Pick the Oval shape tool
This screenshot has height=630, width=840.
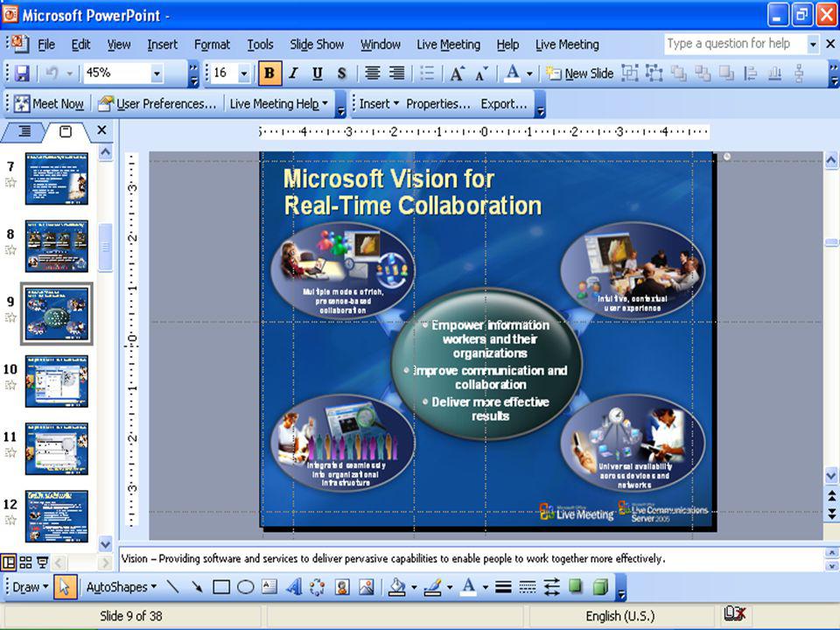245,587
